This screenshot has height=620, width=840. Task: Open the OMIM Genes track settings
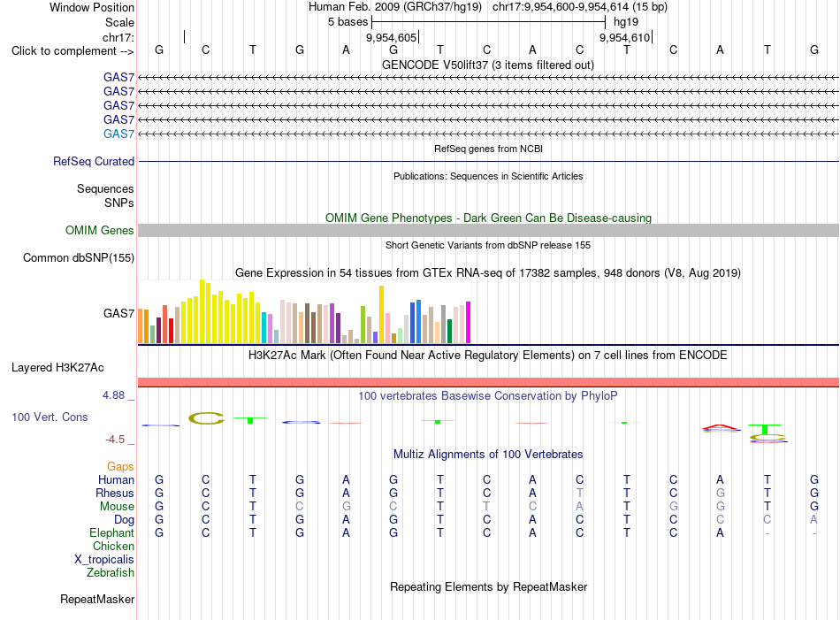pyautogui.click(x=100, y=231)
